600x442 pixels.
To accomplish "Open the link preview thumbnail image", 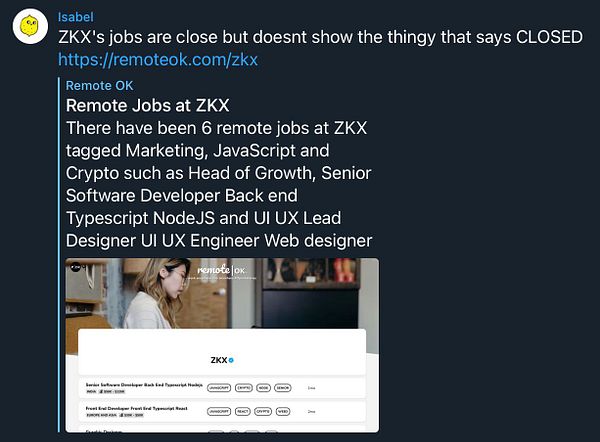I will click(222, 345).
